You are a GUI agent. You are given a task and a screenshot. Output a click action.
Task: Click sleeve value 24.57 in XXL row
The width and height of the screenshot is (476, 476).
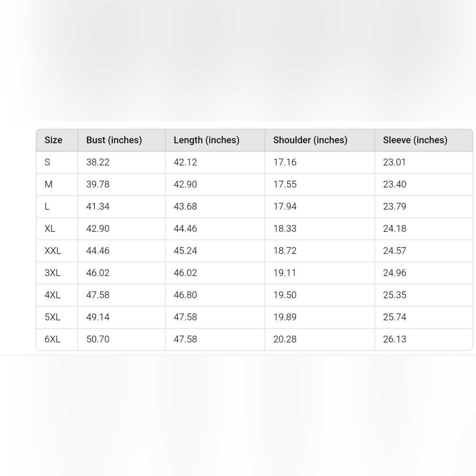(x=394, y=251)
